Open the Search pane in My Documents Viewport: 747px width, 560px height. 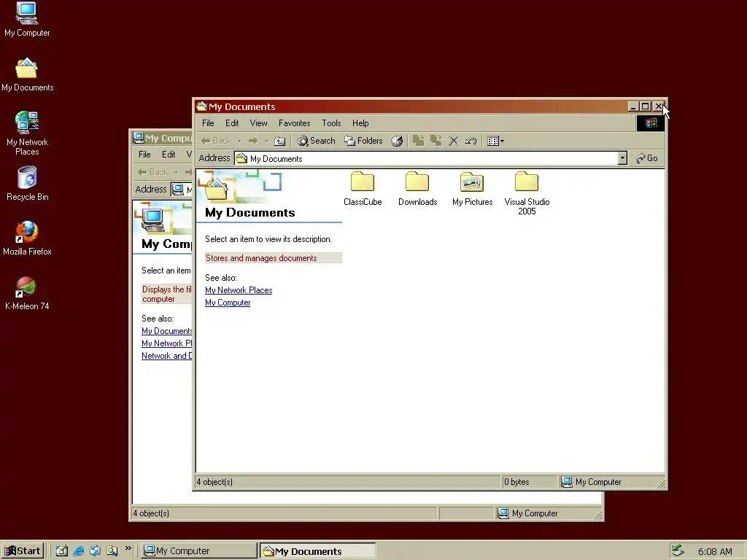click(x=317, y=141)
